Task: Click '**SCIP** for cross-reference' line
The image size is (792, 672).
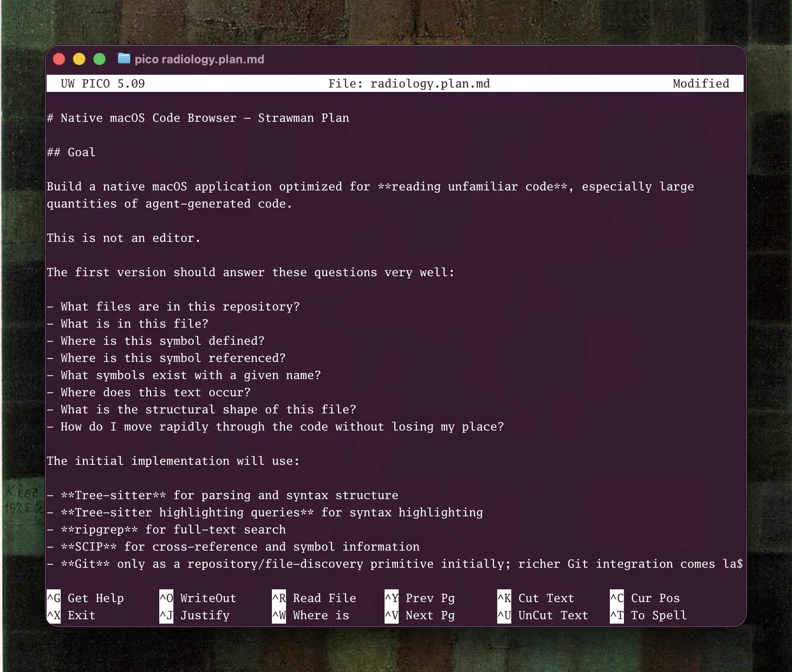Action: 233,547
